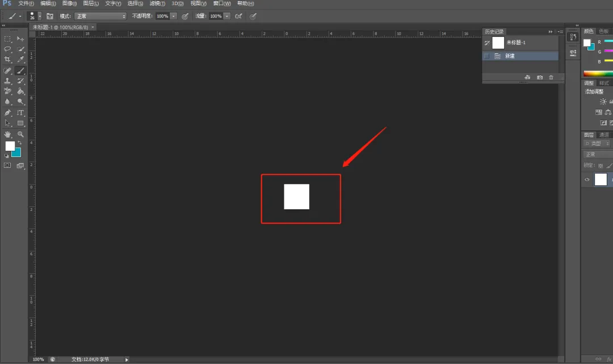Open the 不透明度 slider arrow
This screenshot has width=613, height=364.
[x=173, y=16]
